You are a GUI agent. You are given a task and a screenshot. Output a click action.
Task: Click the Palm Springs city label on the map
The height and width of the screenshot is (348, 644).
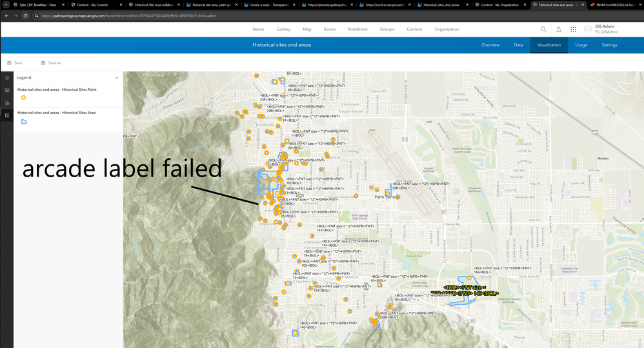[387, 197]
